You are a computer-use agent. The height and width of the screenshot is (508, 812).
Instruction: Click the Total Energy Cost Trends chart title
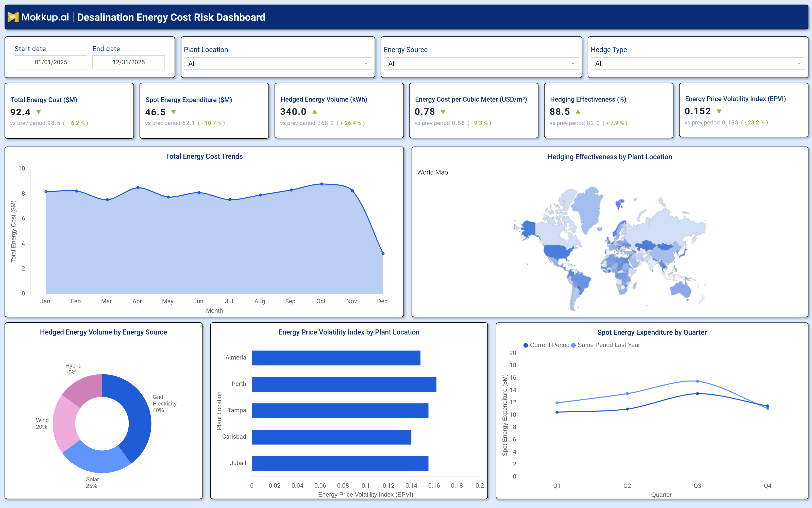[204, 156]
